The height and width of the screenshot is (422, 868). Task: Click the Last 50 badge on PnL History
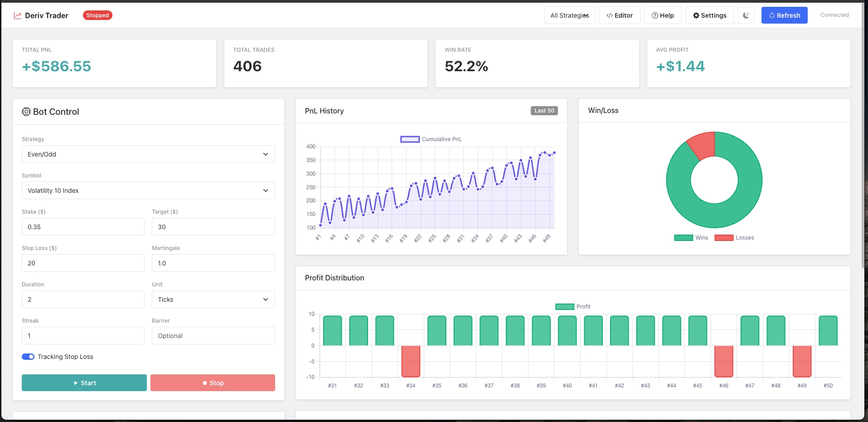[x=544, y=110]
